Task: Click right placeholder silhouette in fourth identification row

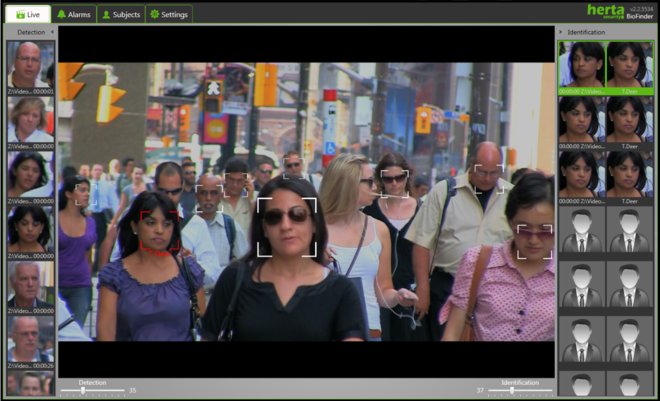Action: point(630,230)
